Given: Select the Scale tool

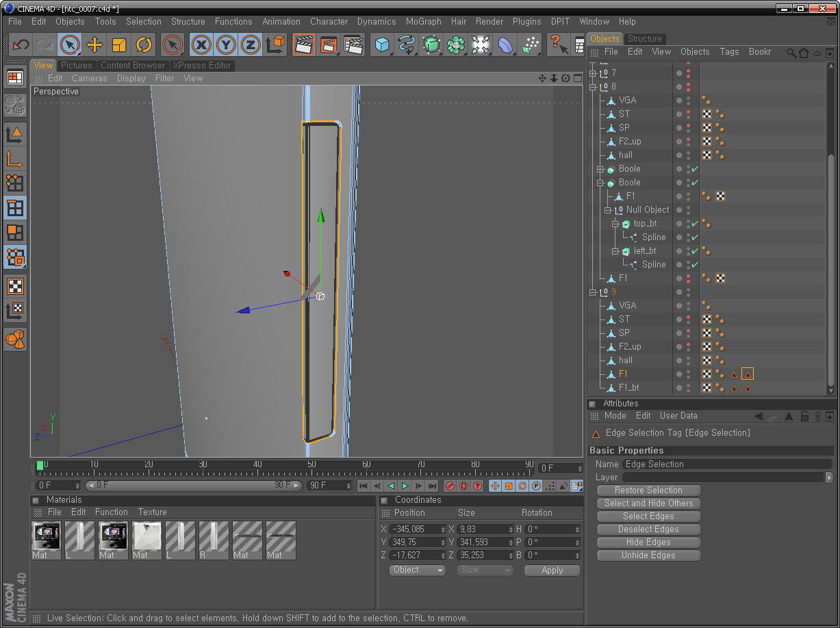Looking at the screenshot, I should 119,45.
